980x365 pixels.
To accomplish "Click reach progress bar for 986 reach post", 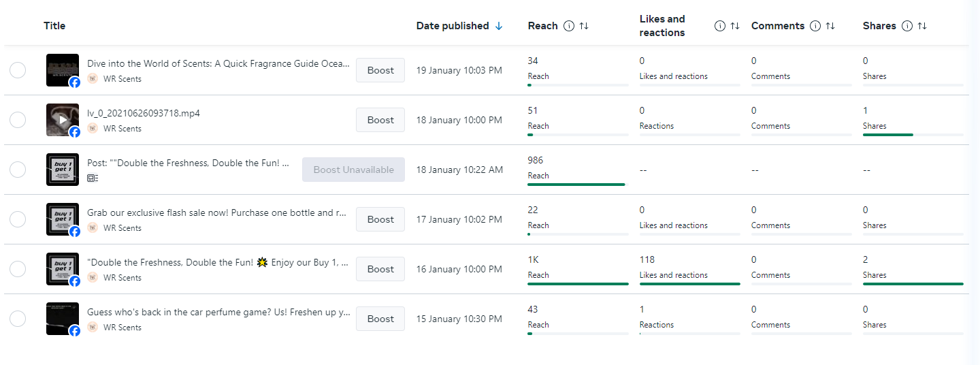I will point(576,184).
